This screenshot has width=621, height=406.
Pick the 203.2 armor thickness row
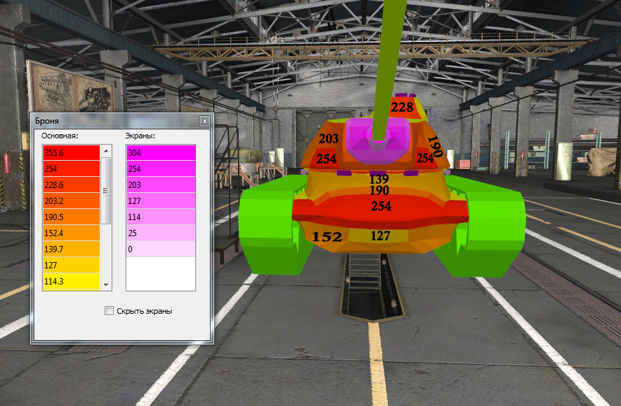coord(70,201)
